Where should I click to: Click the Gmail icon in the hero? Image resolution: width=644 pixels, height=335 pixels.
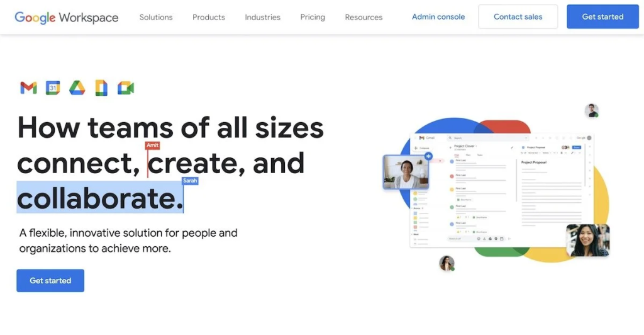28,88
